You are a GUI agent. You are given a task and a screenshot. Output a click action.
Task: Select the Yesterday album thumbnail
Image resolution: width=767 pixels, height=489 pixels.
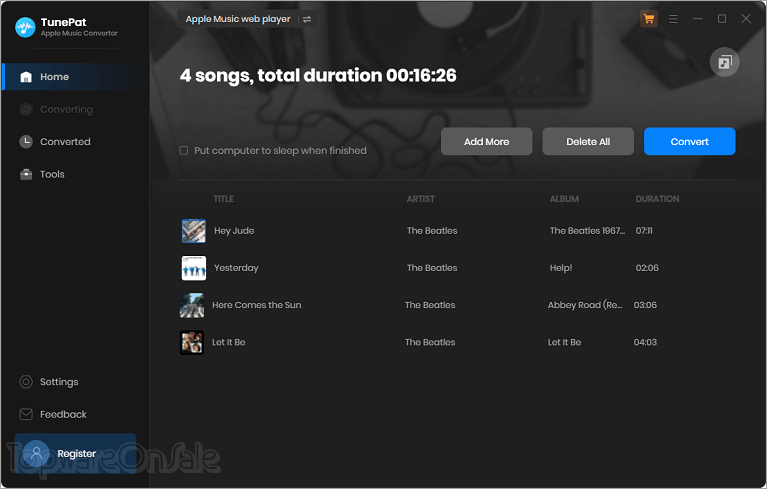coord(194,268)
